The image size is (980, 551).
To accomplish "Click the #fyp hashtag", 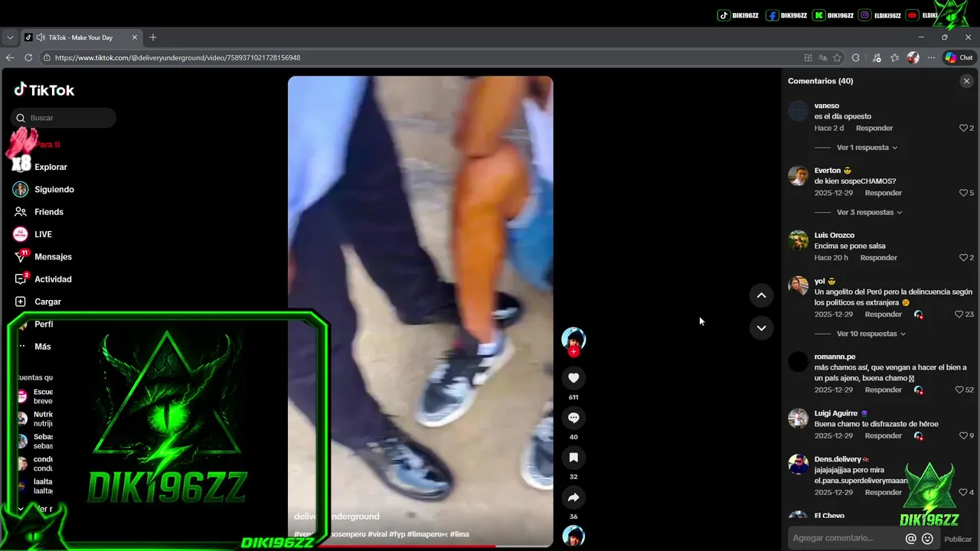I will [x=397, y=534].
